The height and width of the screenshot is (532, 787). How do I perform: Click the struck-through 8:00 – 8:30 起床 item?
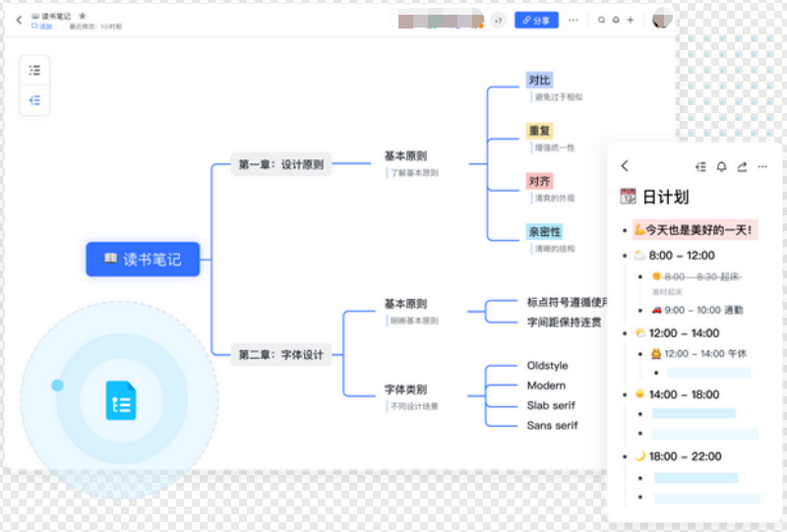pos(696,277)
